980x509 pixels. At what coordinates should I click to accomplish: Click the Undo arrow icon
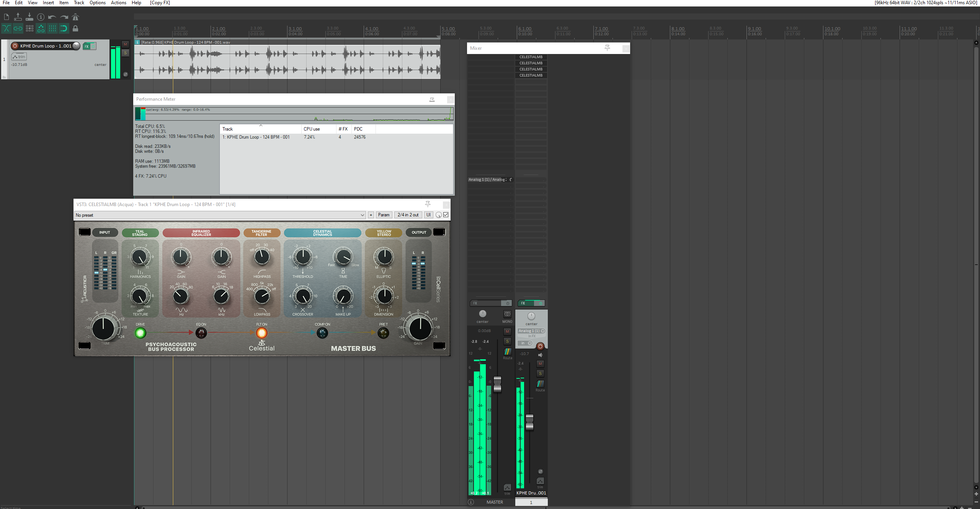tap(52, 17)
